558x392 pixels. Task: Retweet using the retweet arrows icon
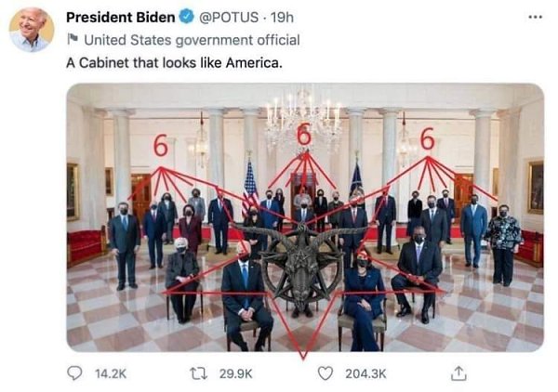tap(199, 373)
